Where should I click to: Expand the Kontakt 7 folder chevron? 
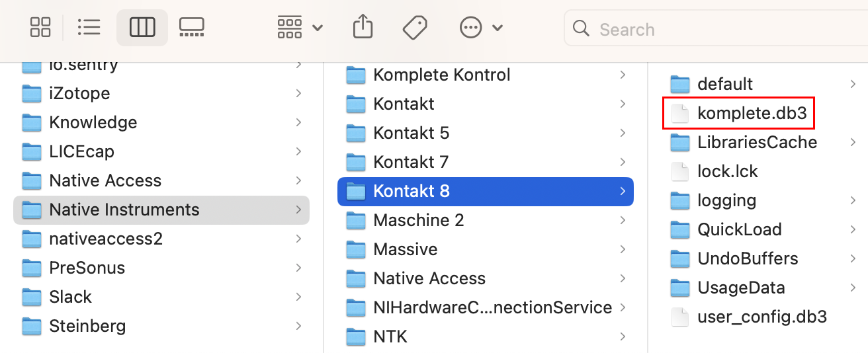coord(623,162)
